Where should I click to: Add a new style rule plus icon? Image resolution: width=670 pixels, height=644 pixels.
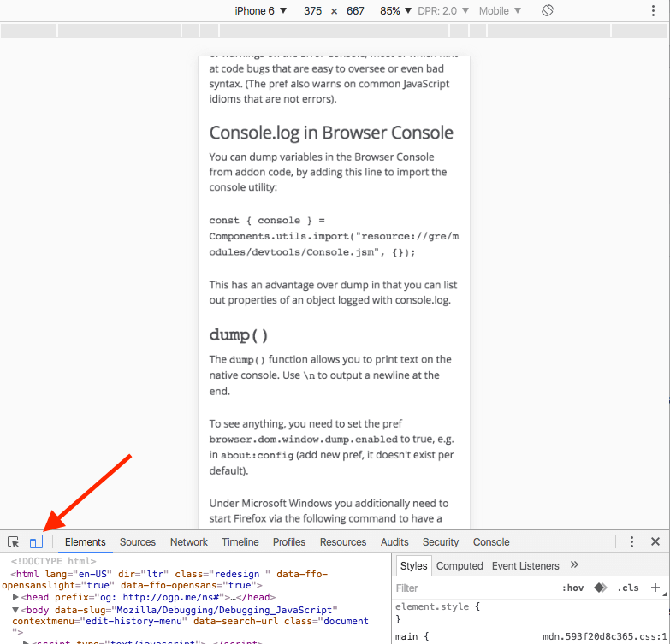[x=655, y=588]
